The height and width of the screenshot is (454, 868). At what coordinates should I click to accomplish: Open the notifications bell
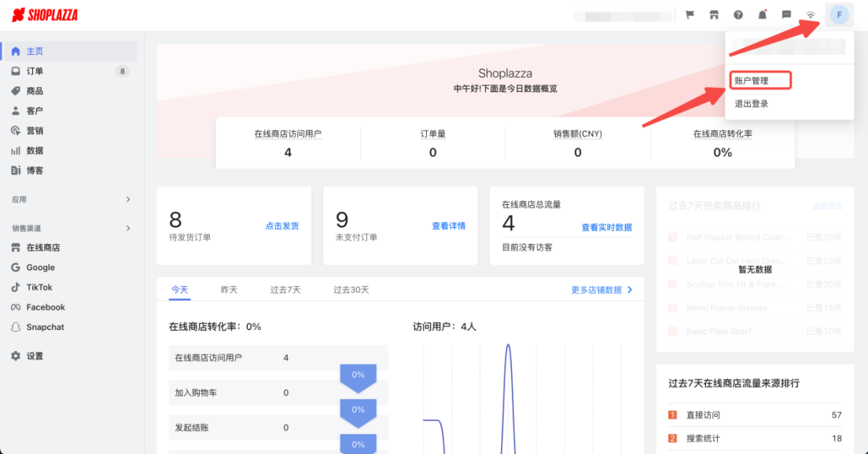click(x=763, y=15)
